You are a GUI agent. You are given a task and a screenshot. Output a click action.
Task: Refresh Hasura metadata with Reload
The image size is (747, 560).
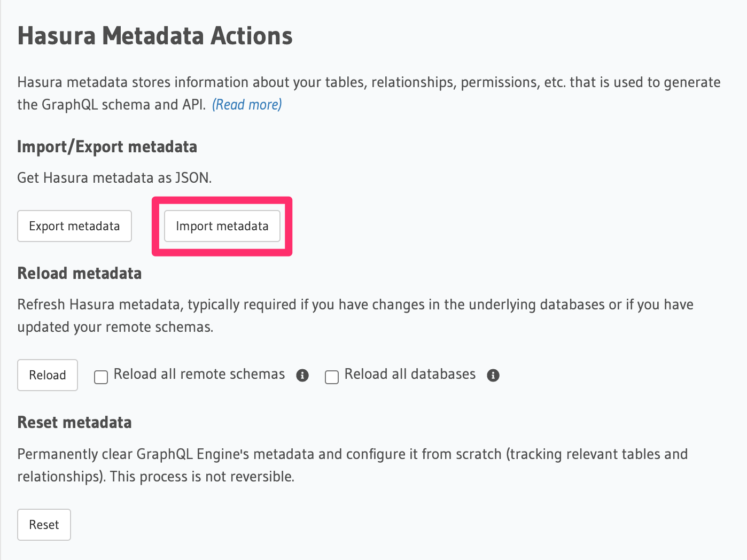(x=47, y=375)
